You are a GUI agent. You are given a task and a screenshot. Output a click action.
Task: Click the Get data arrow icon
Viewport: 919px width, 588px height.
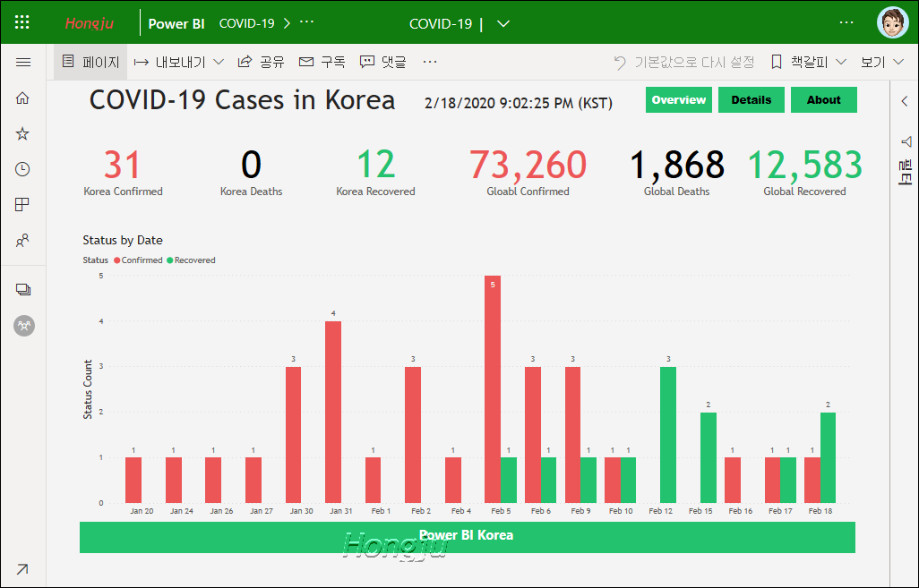pos(22,568)
